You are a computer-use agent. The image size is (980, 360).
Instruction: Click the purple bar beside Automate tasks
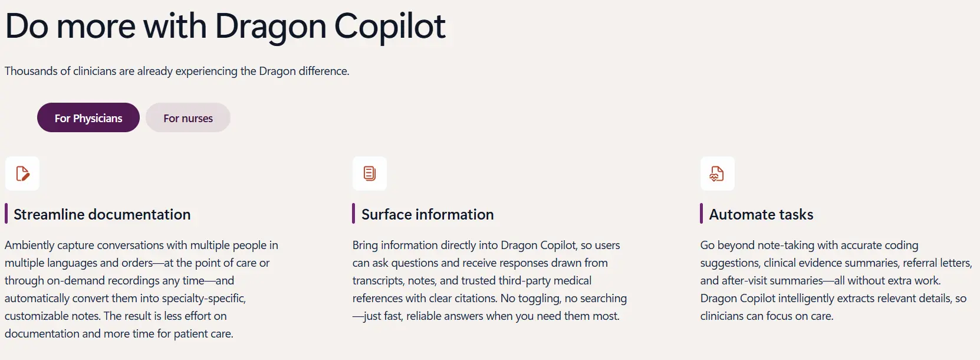coord(702,214)
